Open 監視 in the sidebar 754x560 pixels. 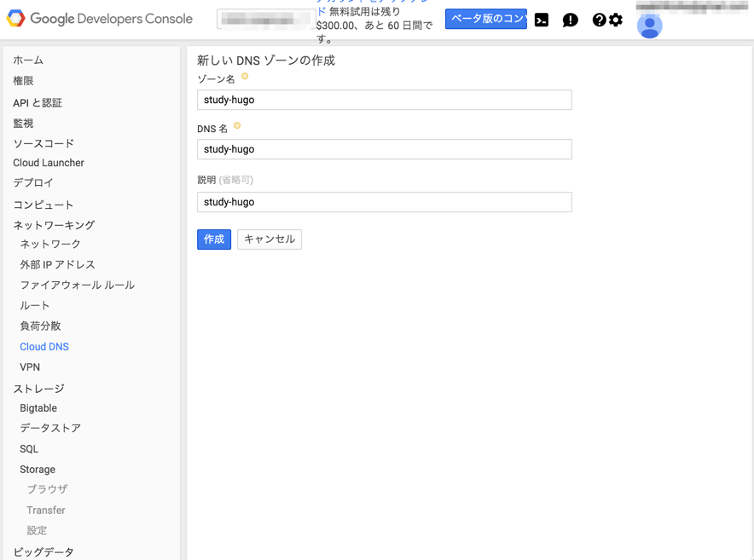click(x=23, y=123)
